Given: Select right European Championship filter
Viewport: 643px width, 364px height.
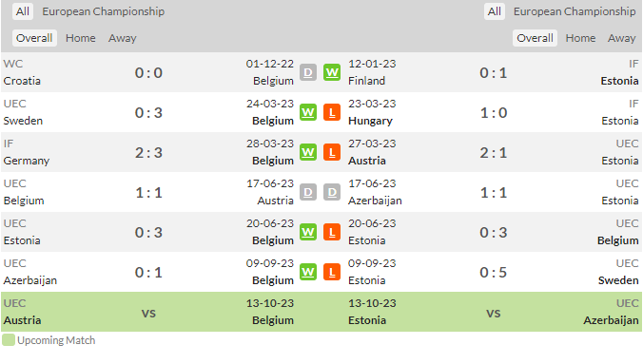Looking at the screenshot, I should pyautogui.click(x=575, y=11).
